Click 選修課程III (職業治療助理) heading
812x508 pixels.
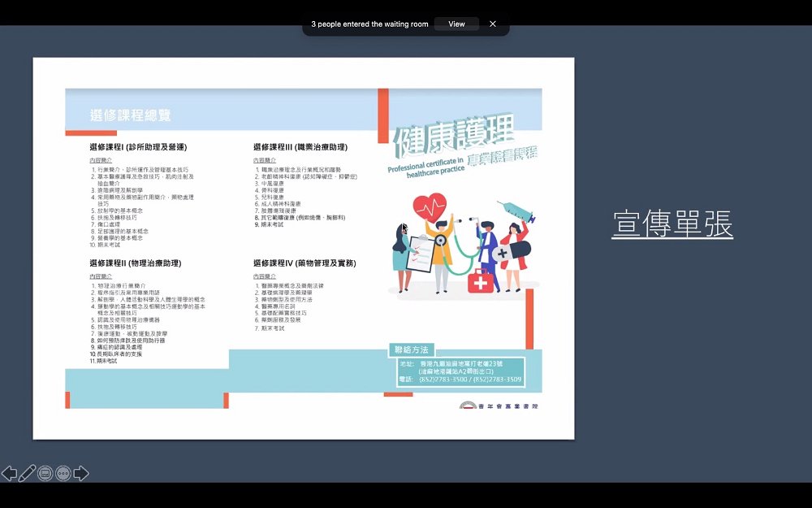(x=300, y=147)
